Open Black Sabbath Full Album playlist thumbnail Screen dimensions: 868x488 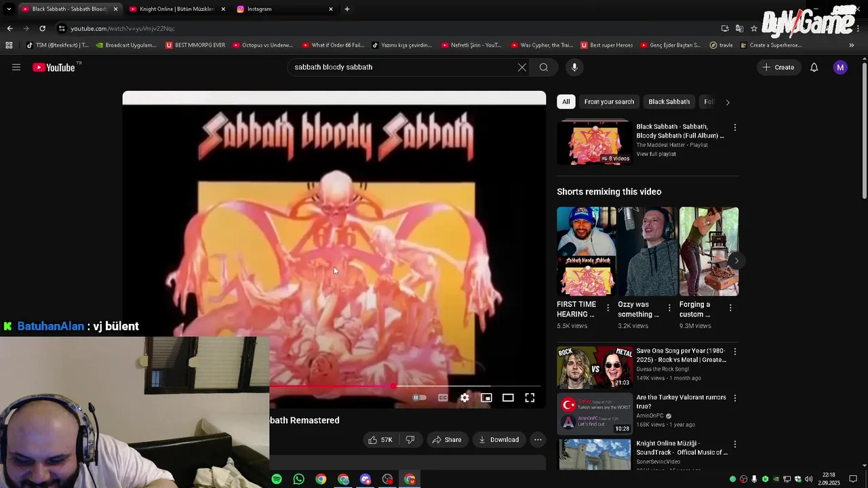[595, 142]
